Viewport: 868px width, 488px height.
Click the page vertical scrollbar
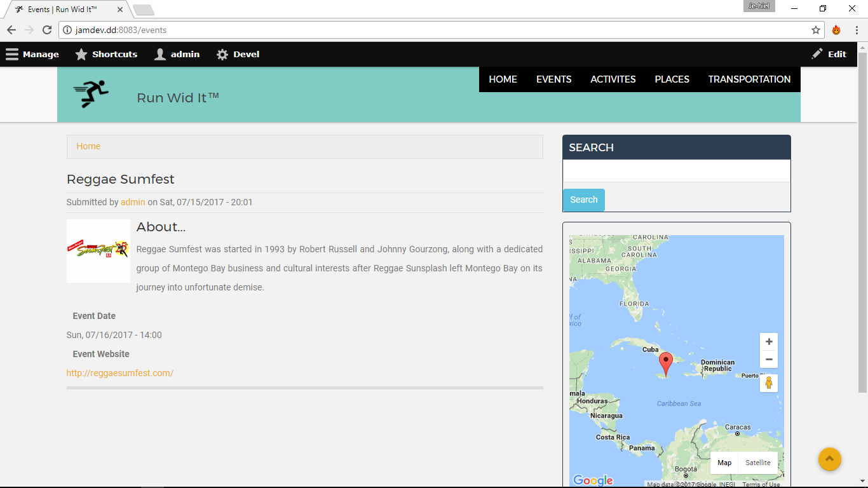(x=862, y=222)
